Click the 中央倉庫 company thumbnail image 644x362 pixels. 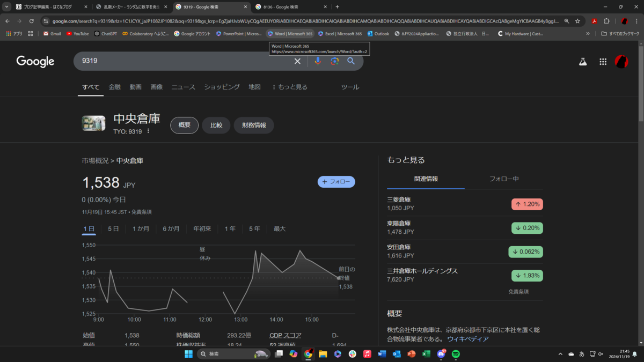93,123
